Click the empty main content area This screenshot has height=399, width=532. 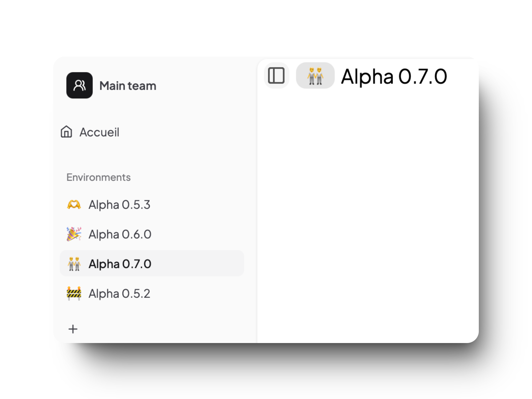pyautogui.click(x=368, y=216)
